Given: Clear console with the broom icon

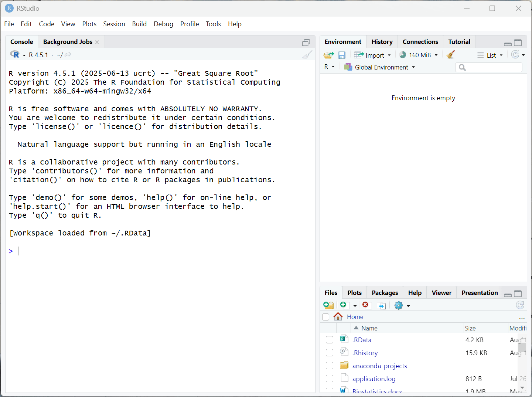Looking at the screenshot, I should pos(307,55).
